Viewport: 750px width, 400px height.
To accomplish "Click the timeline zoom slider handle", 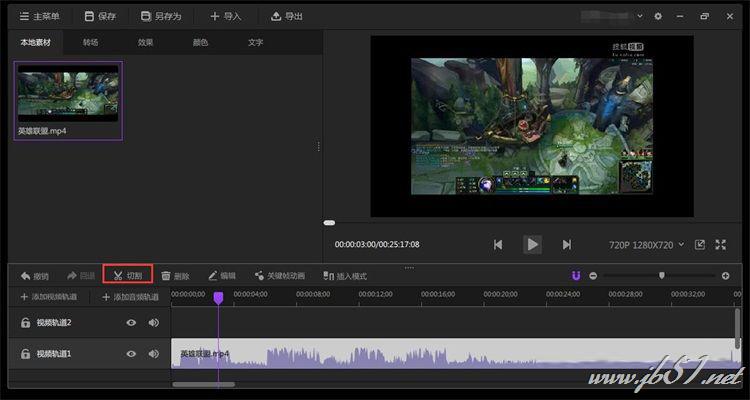I will pyautogui.click(x=661, y=275).
